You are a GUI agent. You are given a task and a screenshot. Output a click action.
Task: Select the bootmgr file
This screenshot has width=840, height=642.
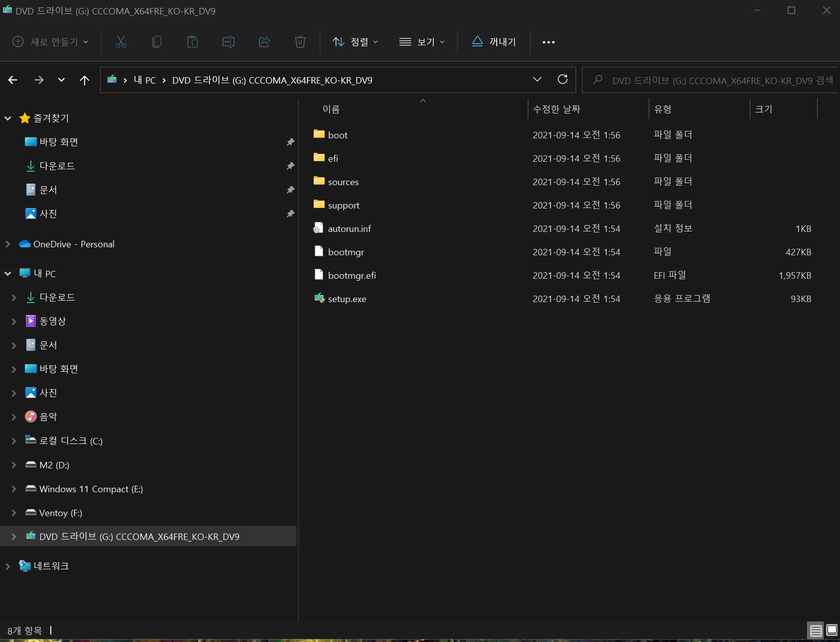[346, 252]
